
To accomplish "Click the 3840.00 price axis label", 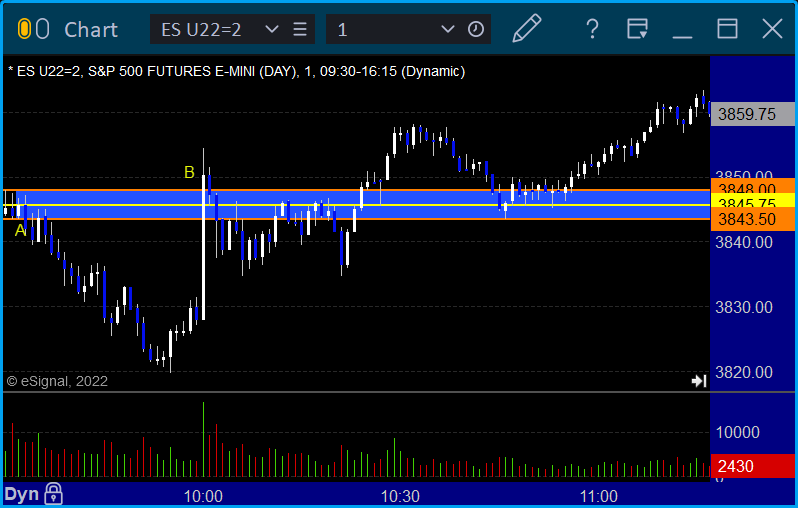I will pyautogui.click(x=744, y=242).
